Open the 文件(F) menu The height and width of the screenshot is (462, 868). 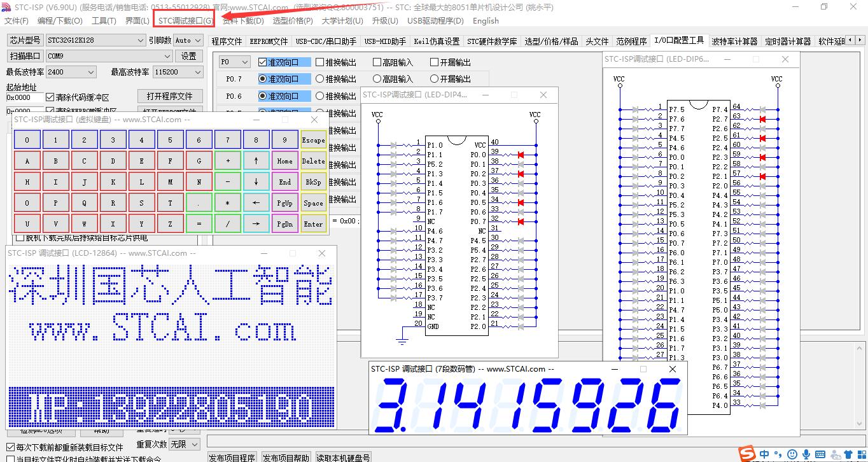[17, 20]
